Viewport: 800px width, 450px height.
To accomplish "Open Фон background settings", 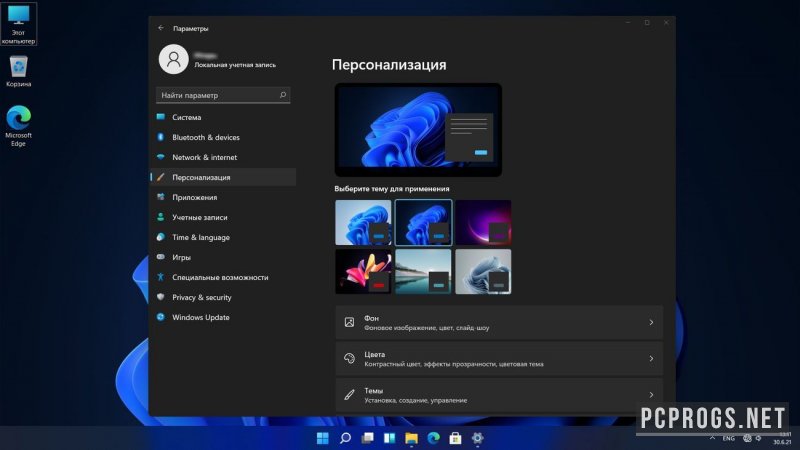I will tap(499, 322).
